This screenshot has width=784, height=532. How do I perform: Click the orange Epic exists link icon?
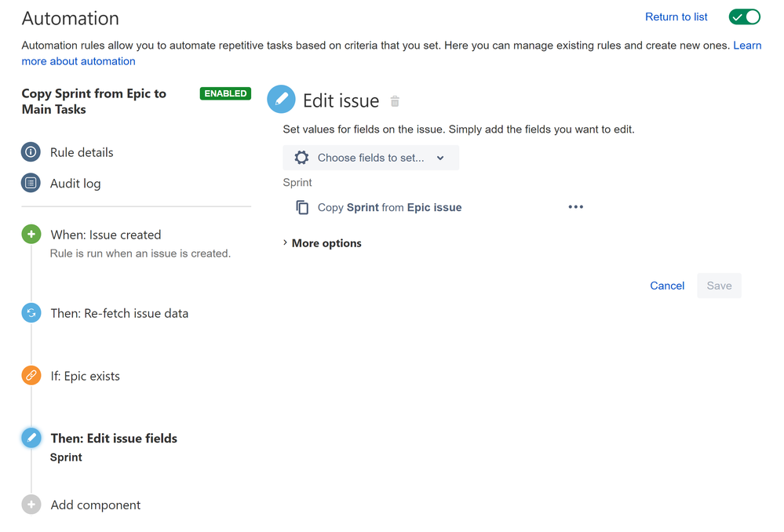(31, 376)
